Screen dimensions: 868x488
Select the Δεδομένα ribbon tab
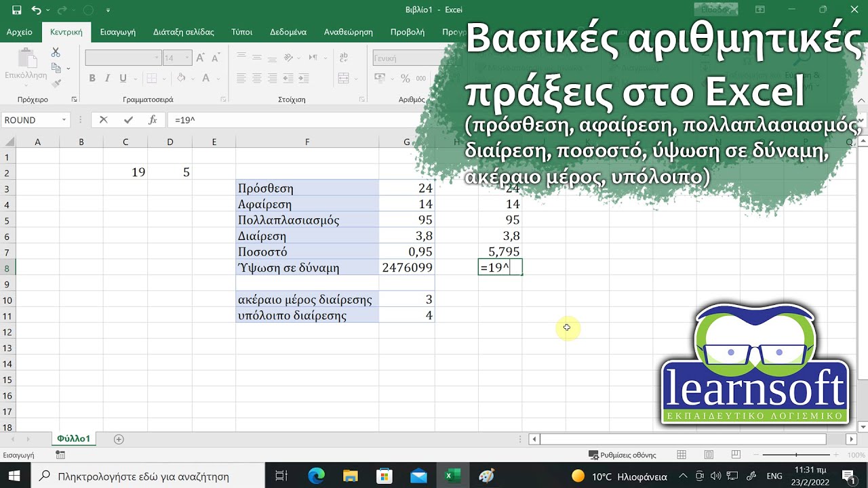(288, 32)
